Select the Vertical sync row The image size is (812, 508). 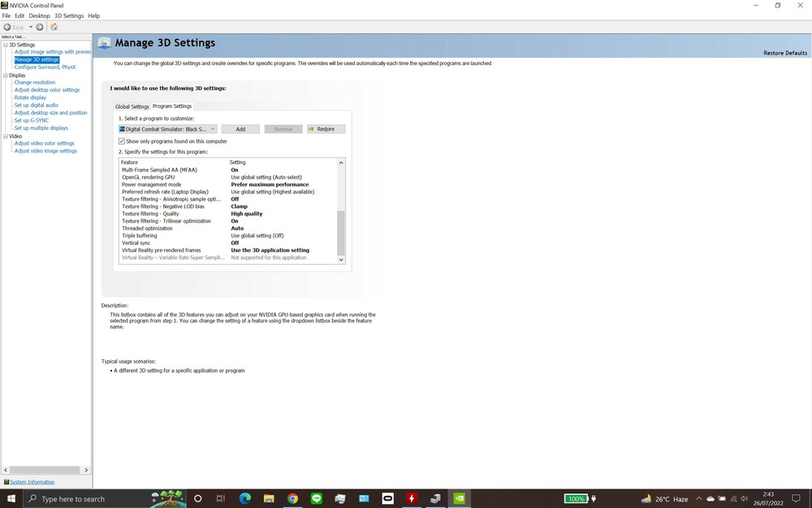228,242
